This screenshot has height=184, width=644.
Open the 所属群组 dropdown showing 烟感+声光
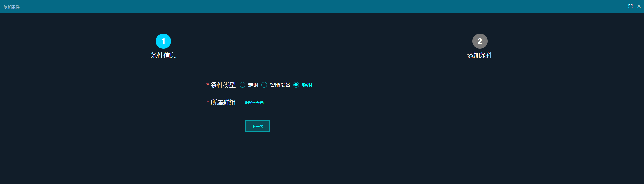coord(285,102)
